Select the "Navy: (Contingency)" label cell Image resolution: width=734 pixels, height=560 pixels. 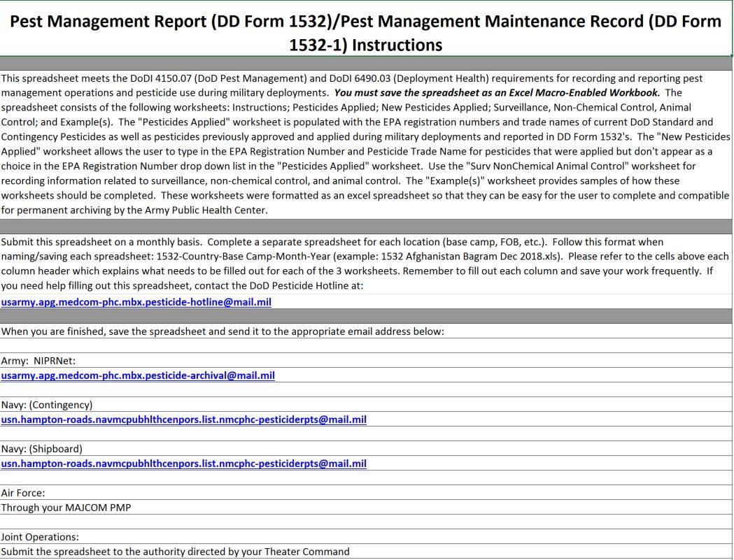click(366, 405)
